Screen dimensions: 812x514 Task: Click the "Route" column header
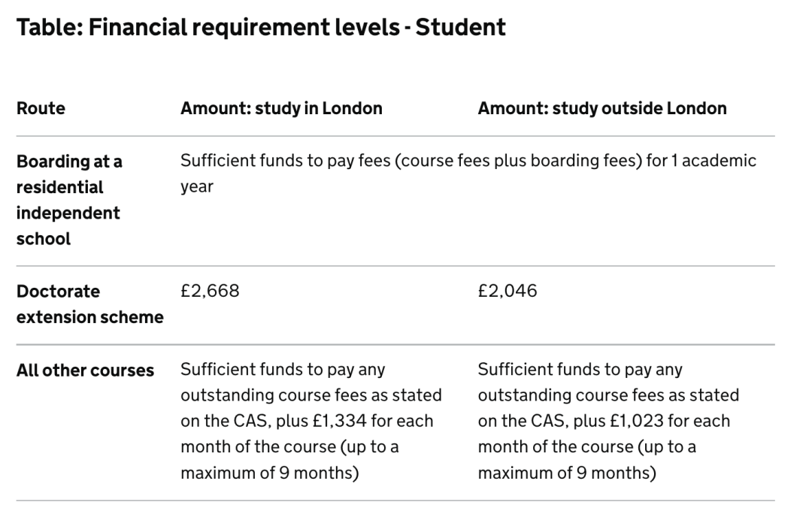pos(41,108)
